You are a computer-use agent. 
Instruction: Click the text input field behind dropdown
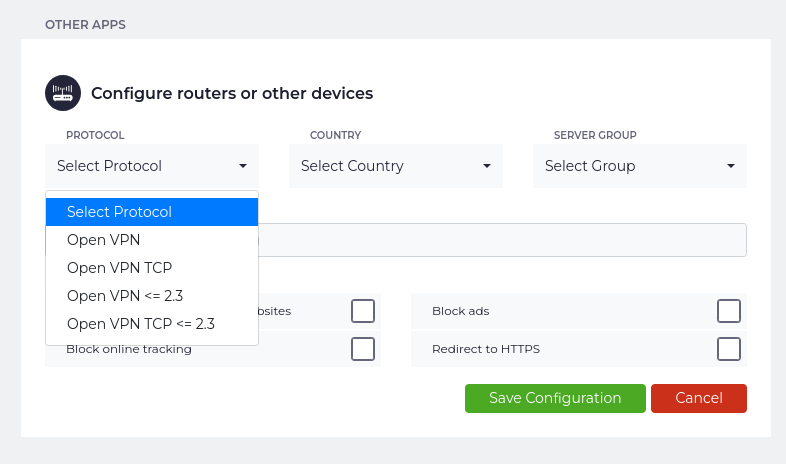[x=500, y=240]
